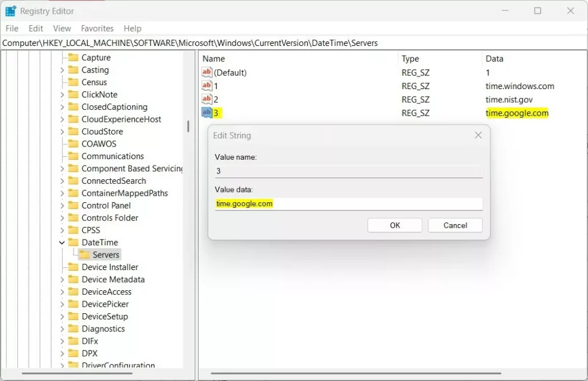Click the Value data input field
Viewport: 588px width, 381px height.
pos(349,204)
